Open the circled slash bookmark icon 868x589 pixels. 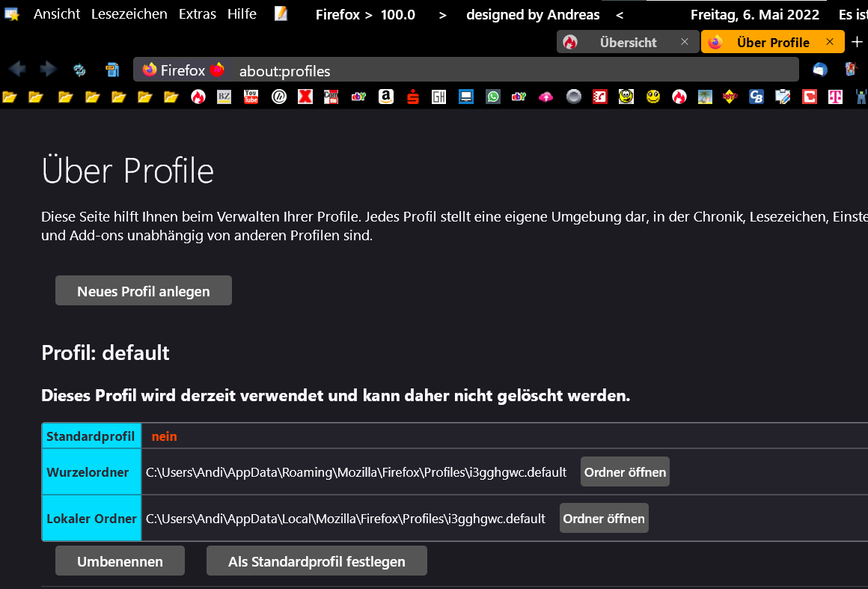(x=279, y=97)
